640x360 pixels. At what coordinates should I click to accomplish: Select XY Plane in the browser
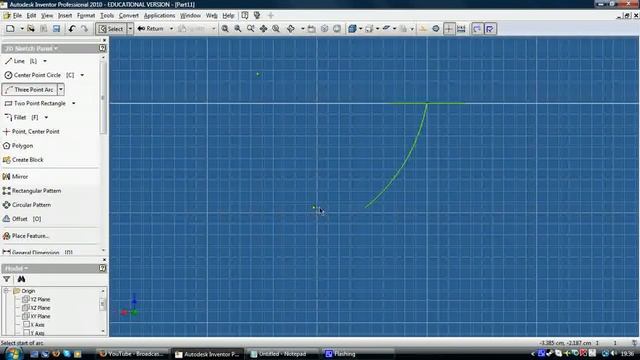coord(36,316)
